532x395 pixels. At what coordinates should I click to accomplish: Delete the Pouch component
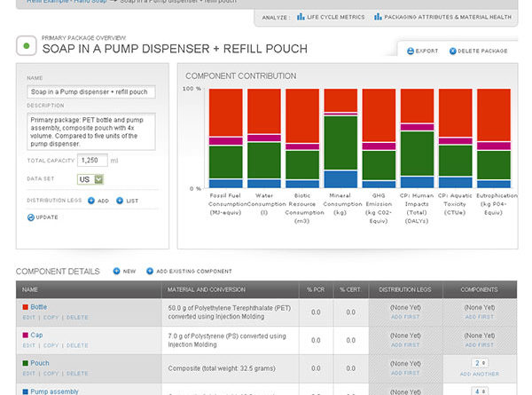coord(77,374)
